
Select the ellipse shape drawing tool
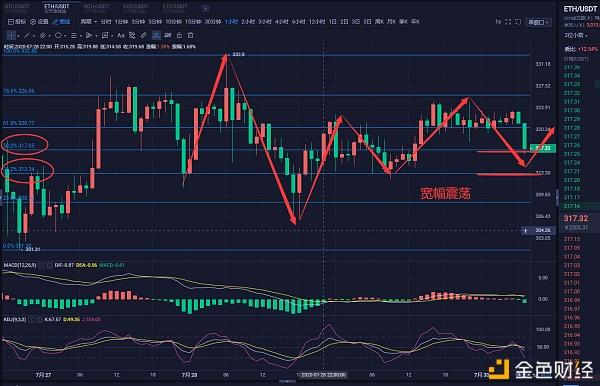click(x=58, y=35)
